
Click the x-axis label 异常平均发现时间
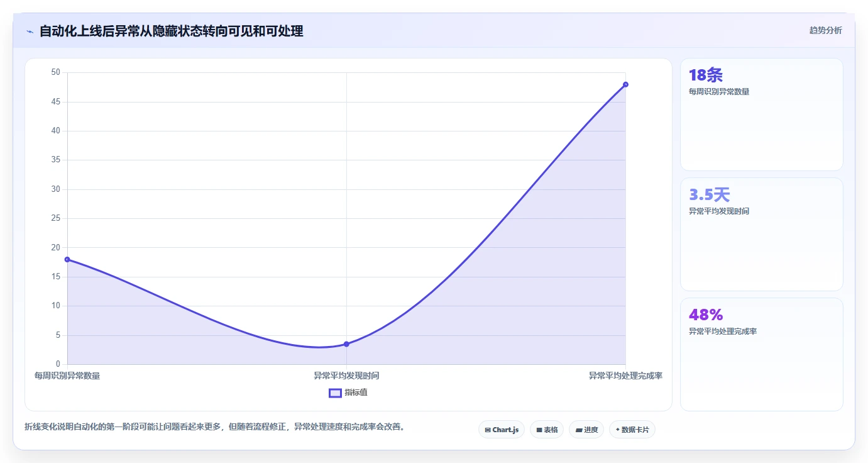[x=346, y=376]
